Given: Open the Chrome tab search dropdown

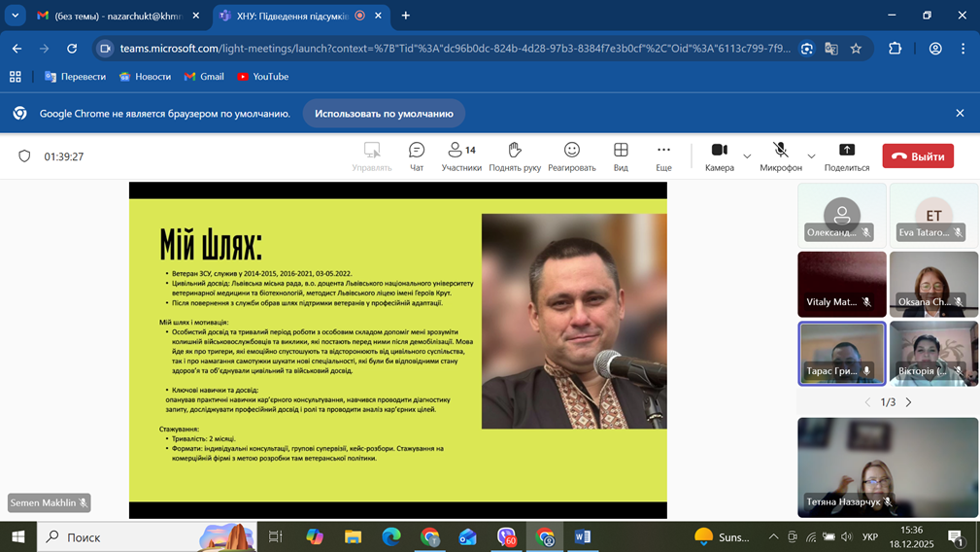Looking at the screenshot, I should pyautogui.click(x=16, y=16).
